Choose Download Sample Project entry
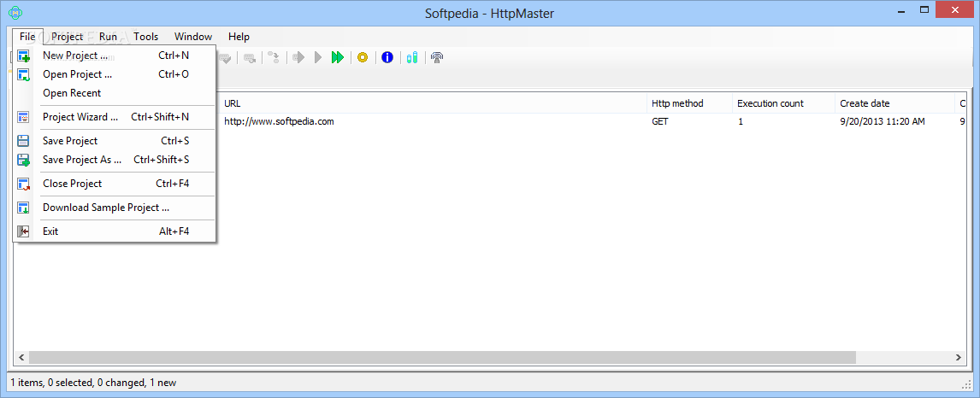The height and width of the screenshot is (398, 980). click(x=115, y=207)
